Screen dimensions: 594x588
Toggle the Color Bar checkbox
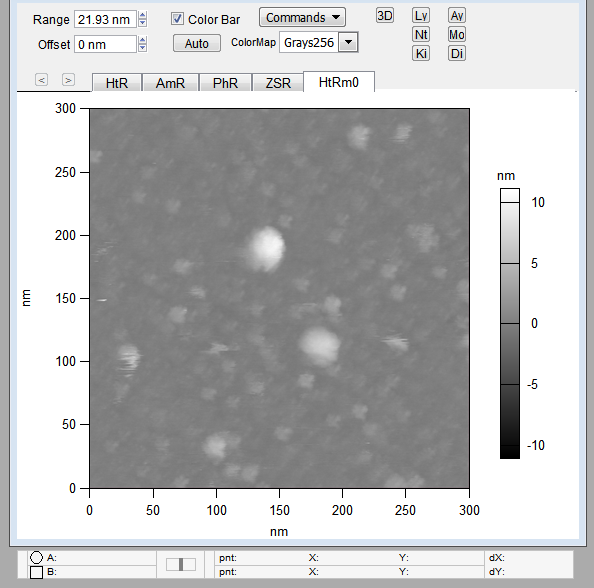177,19
